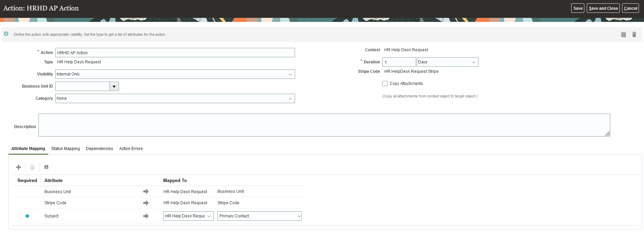The image size is (644, 242).
Task: Click the Duration value input field
Action: pos(399,62)
